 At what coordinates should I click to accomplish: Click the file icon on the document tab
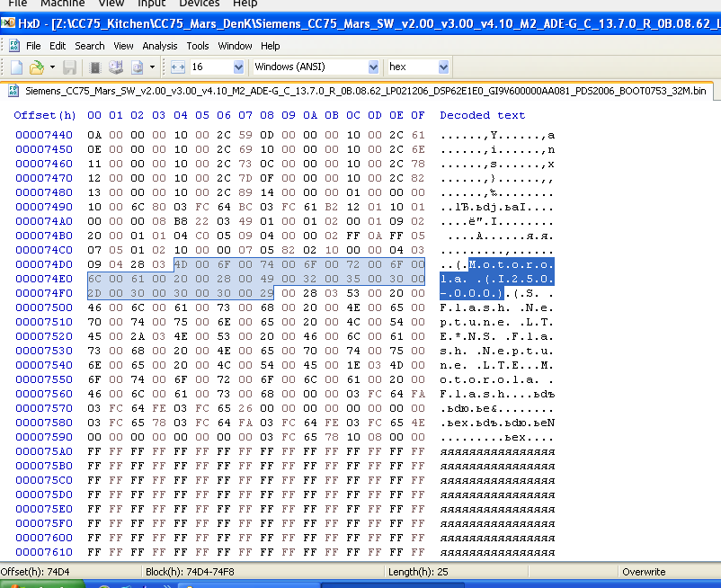pos(13,91)
